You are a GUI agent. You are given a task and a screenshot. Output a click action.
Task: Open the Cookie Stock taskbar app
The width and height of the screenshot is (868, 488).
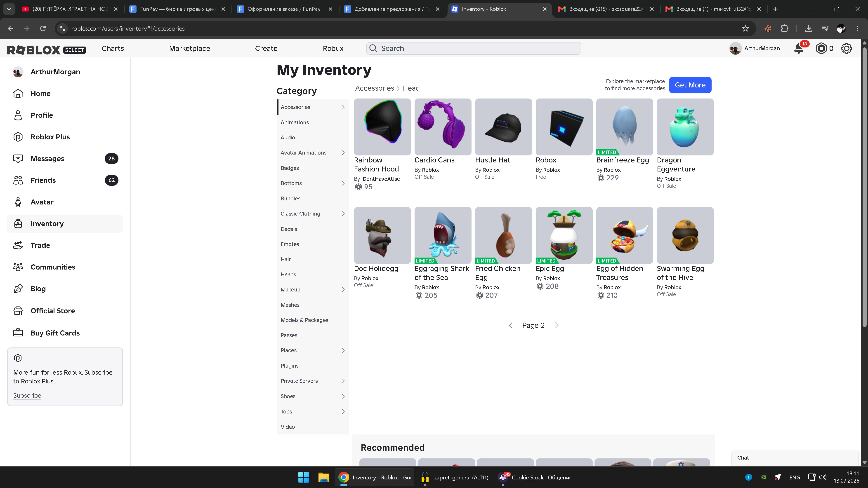click(534, 477)
